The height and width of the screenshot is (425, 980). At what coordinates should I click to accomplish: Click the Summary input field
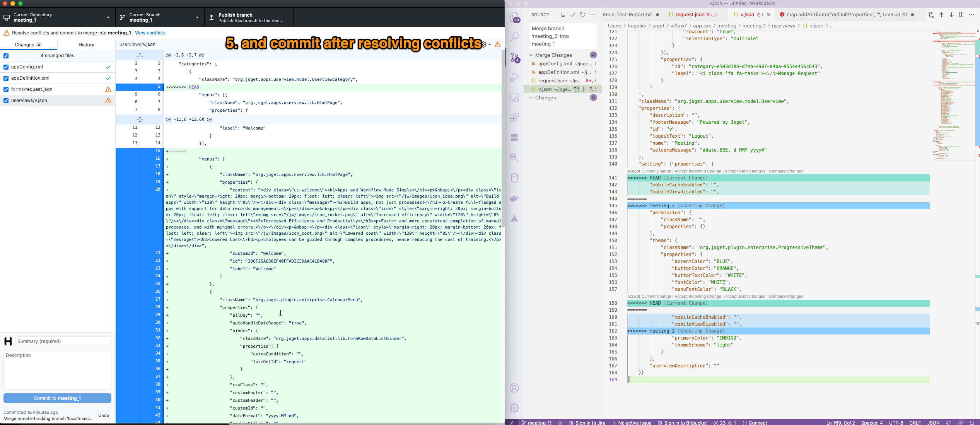tap(63, 341)
